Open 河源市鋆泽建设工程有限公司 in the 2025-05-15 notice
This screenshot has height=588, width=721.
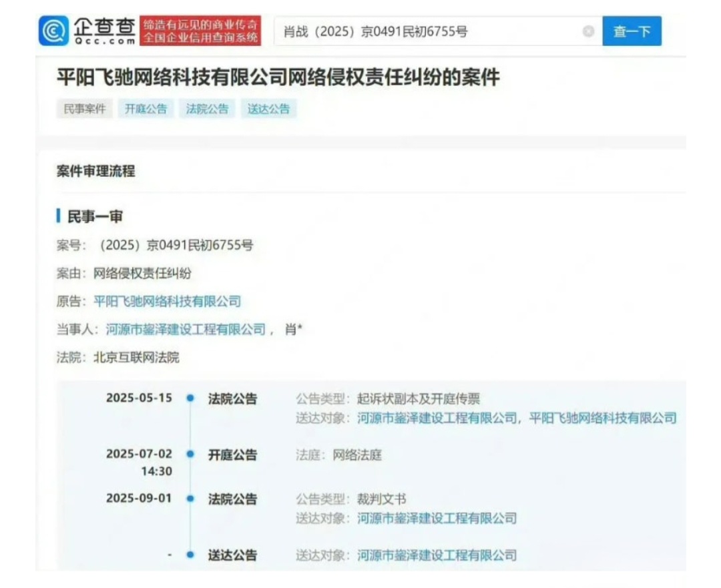[437, 418]
